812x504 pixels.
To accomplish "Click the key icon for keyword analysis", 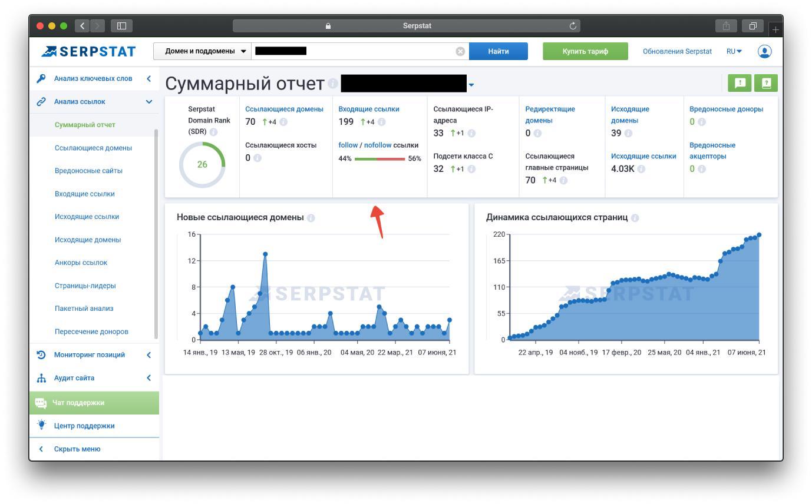I will pos(41,78).
